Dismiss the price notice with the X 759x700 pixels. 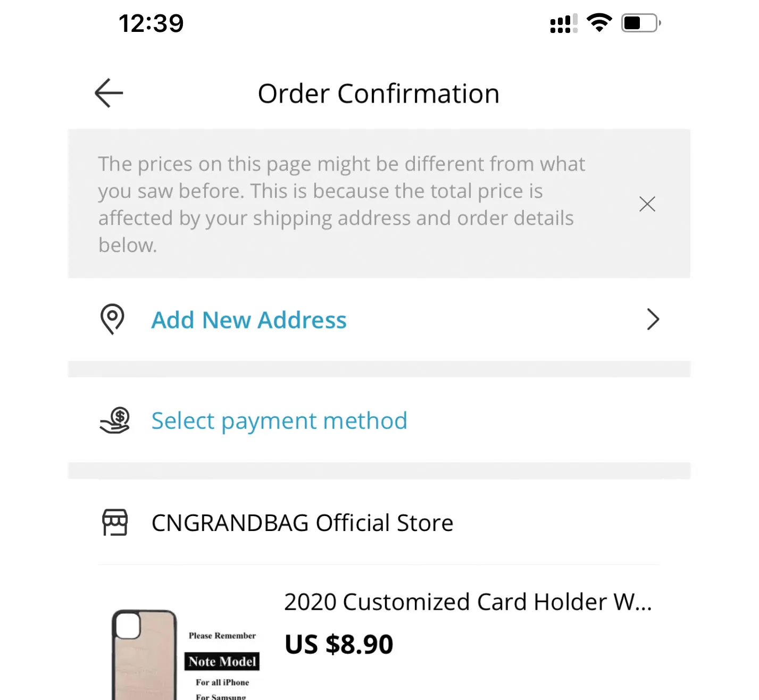point(647,204)
